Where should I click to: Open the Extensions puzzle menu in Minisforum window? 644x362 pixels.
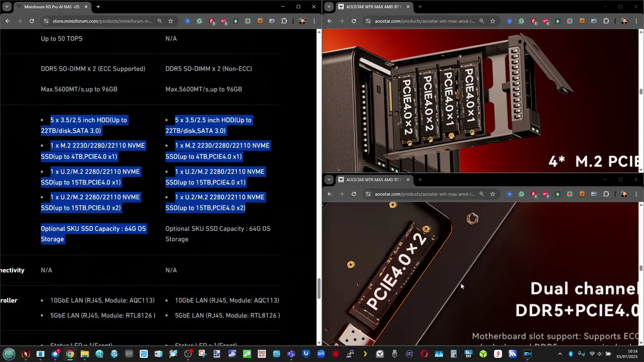point(284,21)
